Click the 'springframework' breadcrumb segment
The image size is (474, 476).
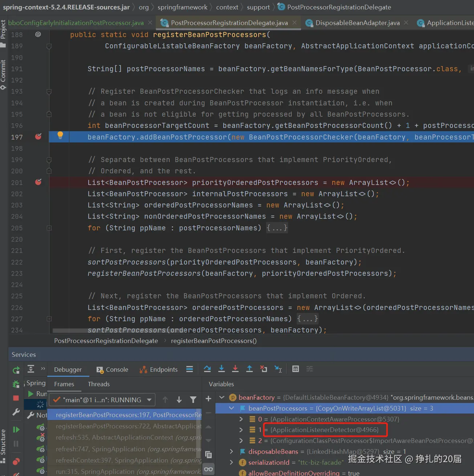pyautogui.click(x=182, y=7)
